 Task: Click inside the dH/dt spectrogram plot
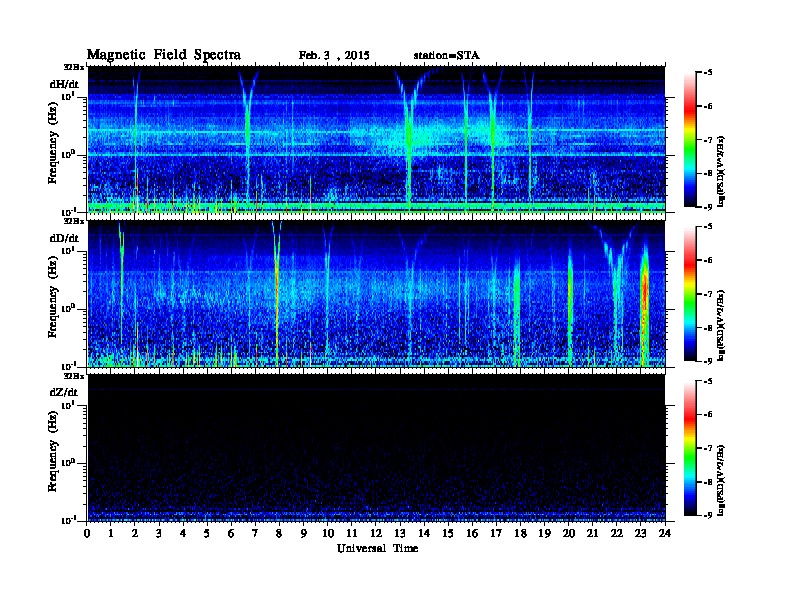point(376,140)
